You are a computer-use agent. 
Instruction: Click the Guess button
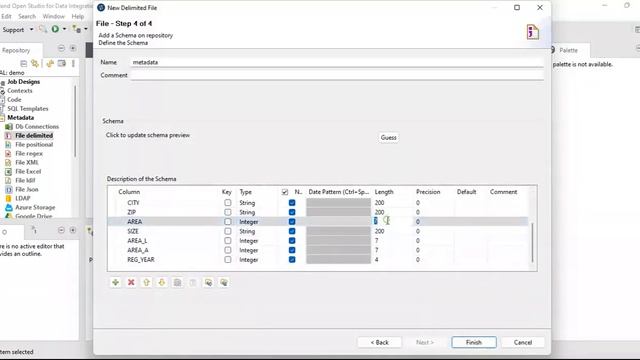pos(388,138)
